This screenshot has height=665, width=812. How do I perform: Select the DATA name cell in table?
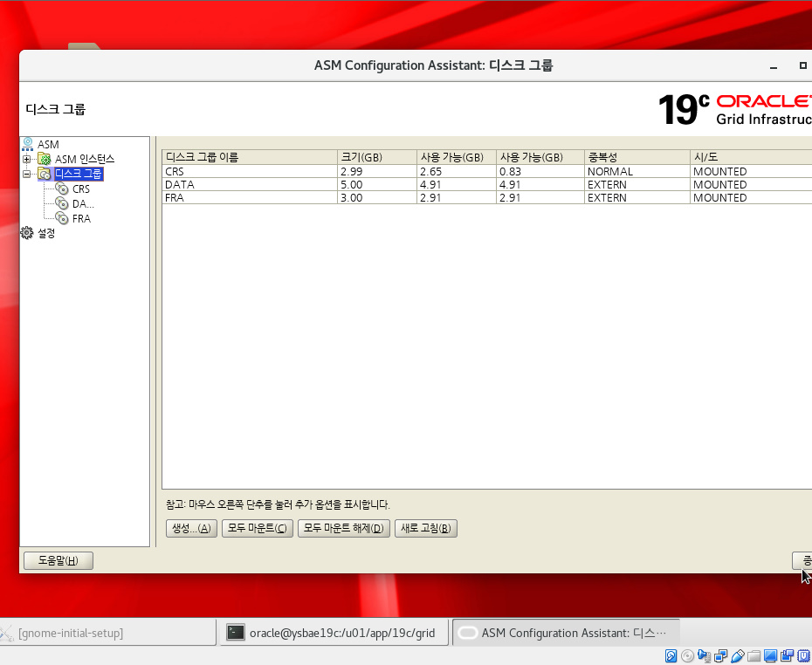point(250,185)
